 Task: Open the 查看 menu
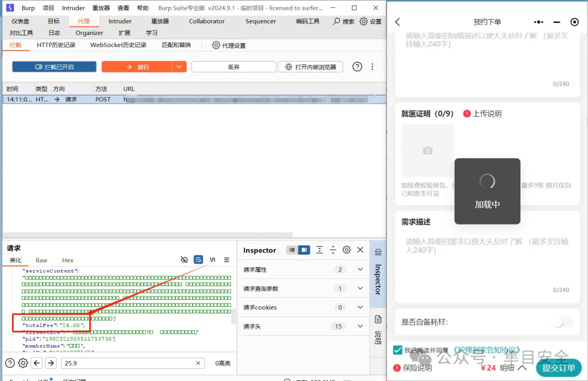point(124,8)
